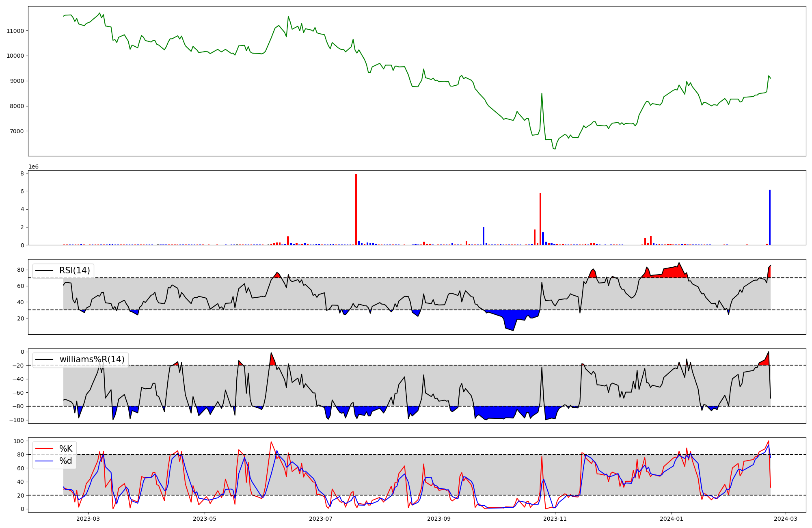Click the RSI(14) legend entry
Image resolution: width=812 pixels, height=528 pixels.
pos(74,270)
